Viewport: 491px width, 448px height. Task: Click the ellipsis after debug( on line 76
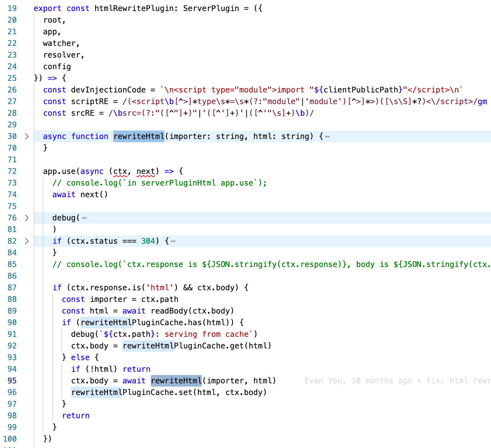coord(84,218)
